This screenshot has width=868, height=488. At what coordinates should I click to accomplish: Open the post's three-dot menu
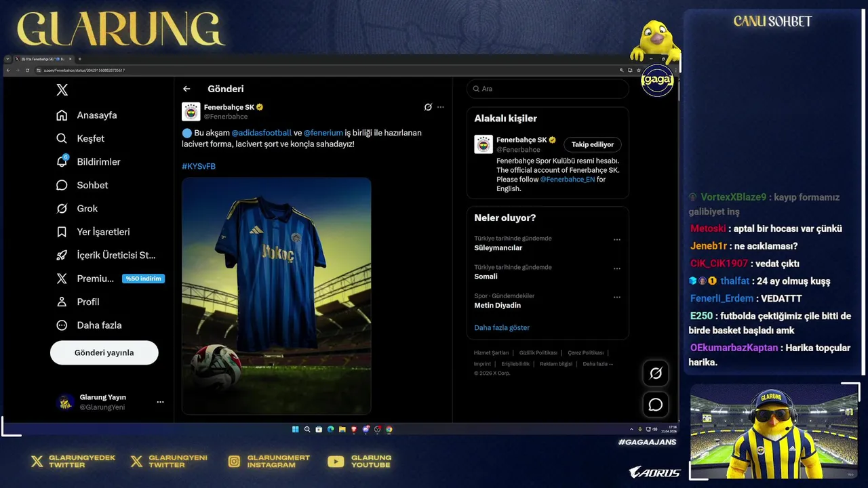coord(441,107)
